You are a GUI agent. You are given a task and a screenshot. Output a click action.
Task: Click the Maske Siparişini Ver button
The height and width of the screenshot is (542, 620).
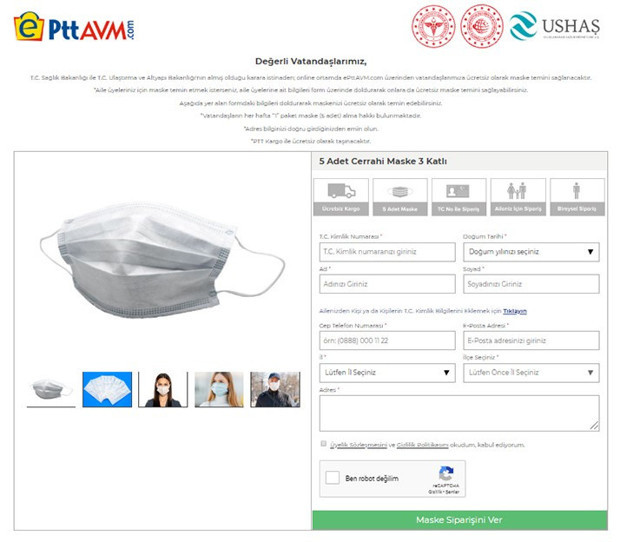460,520
